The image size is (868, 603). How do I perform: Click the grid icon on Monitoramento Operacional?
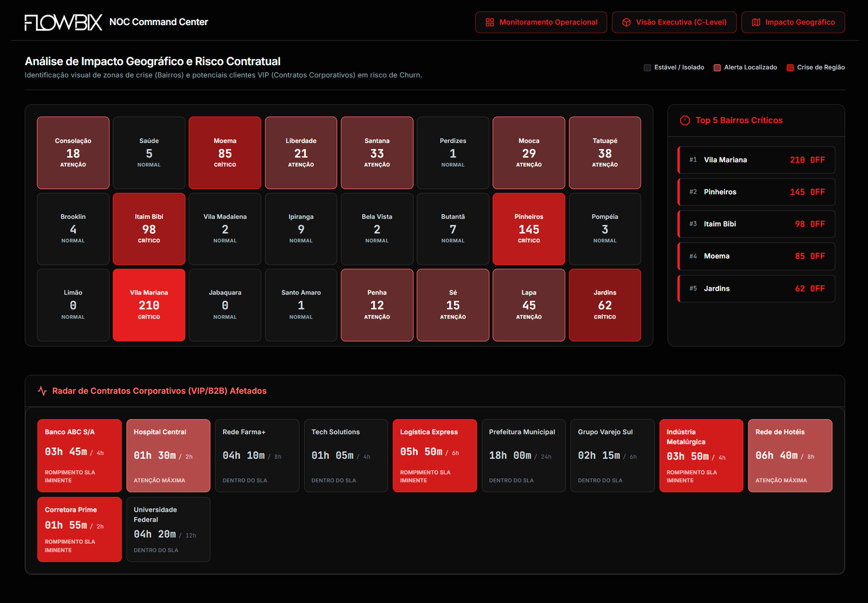[x=490, y=22]
